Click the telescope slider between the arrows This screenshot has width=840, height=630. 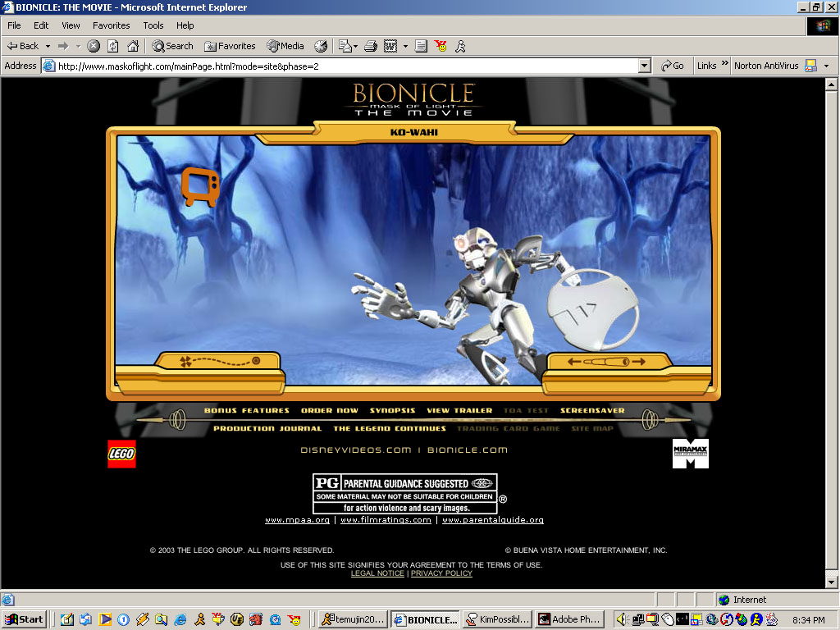(606, 362)
